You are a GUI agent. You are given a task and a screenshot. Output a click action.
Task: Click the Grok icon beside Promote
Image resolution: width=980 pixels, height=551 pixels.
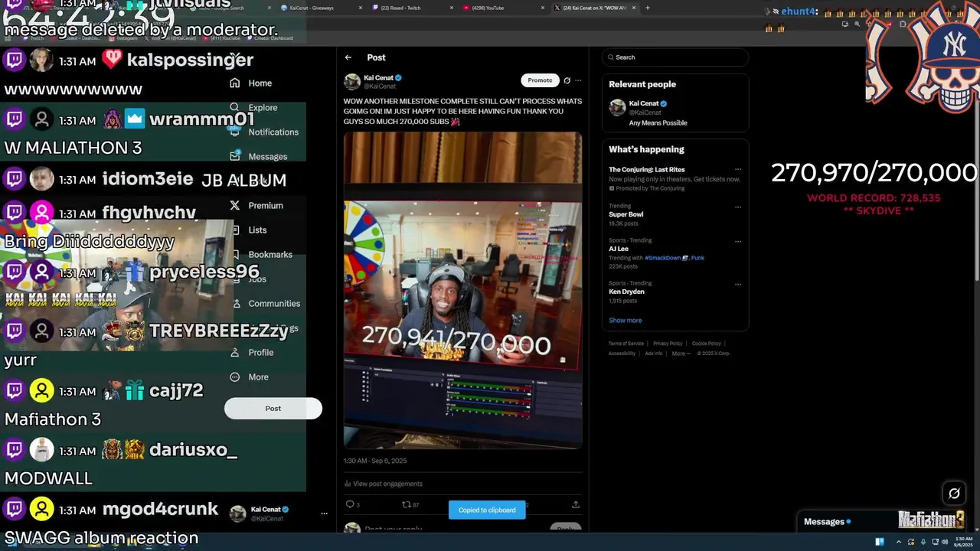(567, 80)
